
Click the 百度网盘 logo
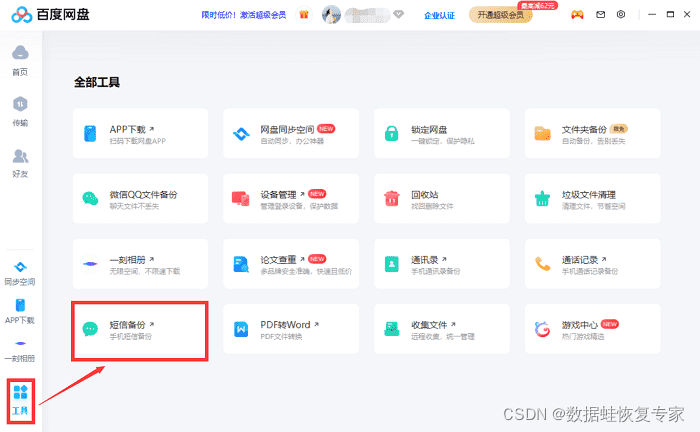[x=50, y=15]
